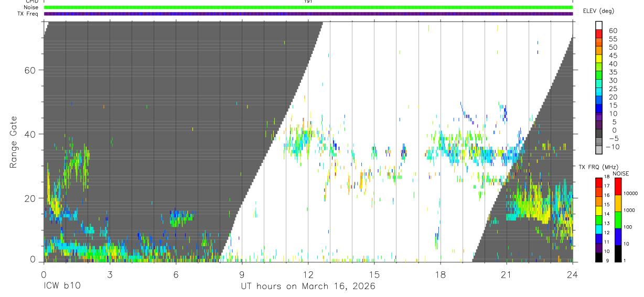Click the 'Noise' row label at top left
The width and height of the screenshot is (644, 297).
[30, 8]
